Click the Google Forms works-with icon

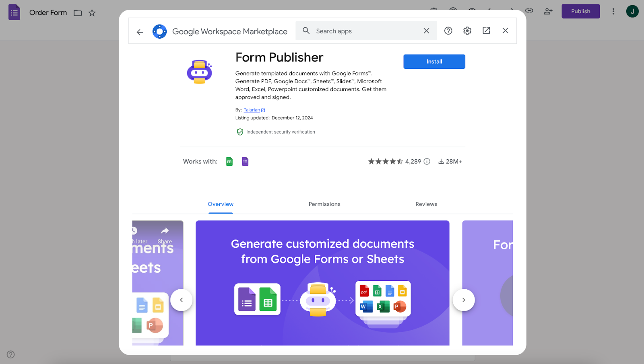point(245,161)
